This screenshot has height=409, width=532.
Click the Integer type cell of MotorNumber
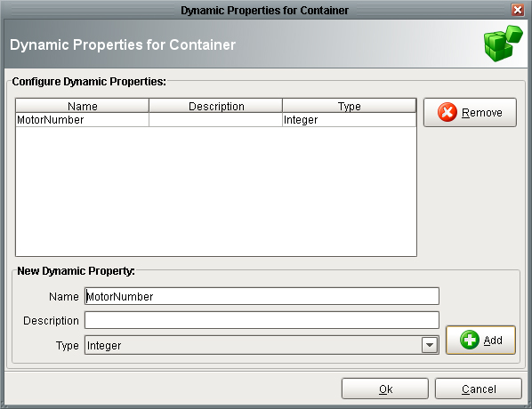coord(349,120)
